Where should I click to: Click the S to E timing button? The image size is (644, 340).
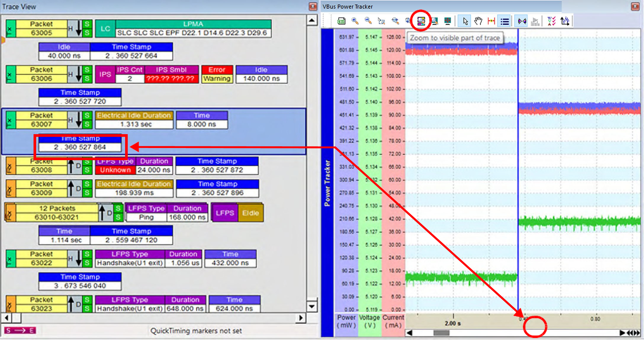[20, 330]
